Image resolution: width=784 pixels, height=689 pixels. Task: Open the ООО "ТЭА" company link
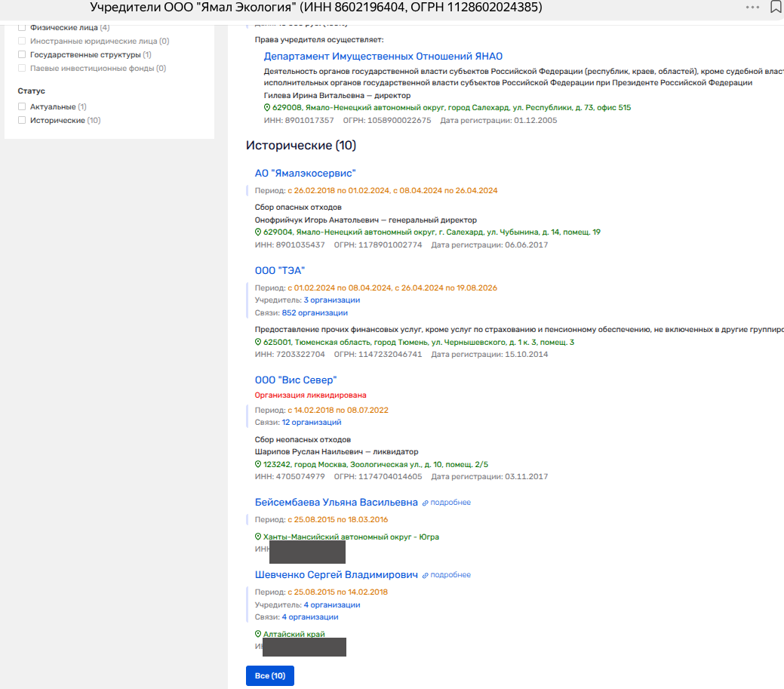tap(279, 270)
